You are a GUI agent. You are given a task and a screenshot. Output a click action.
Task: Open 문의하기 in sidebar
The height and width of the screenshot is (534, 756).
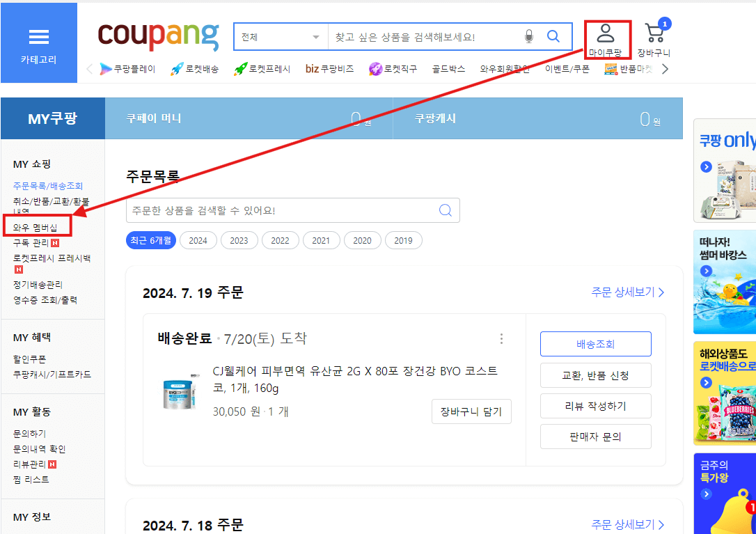click(29, 434)
